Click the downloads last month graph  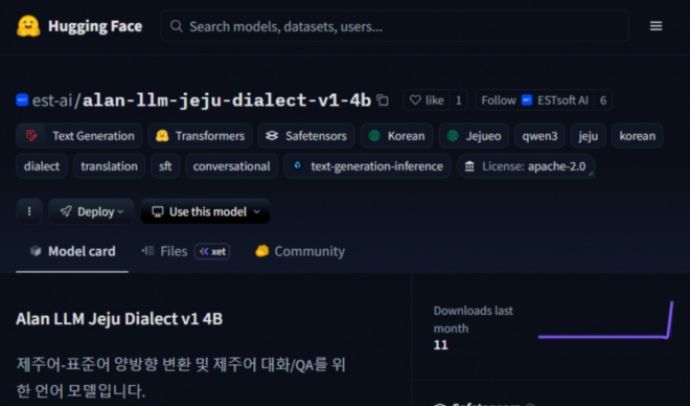coord(604,322)
